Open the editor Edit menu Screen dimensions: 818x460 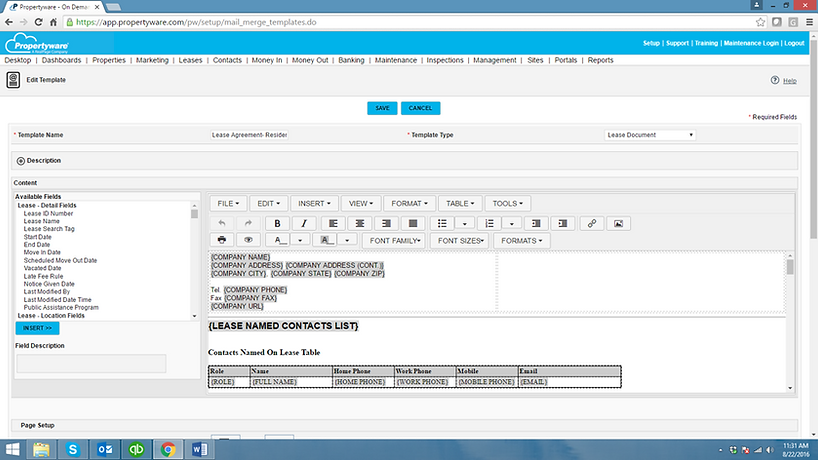click(x=268, y=203)
